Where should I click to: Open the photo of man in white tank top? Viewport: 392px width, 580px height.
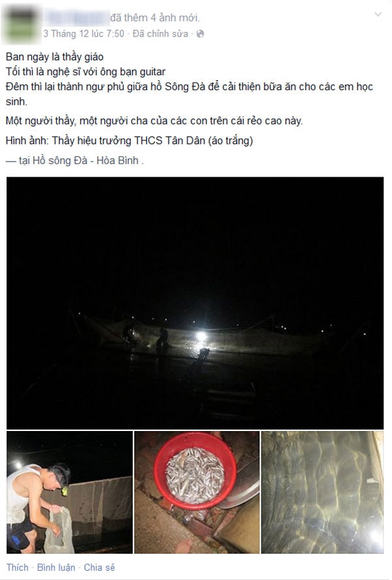click(x=69, y=492)
